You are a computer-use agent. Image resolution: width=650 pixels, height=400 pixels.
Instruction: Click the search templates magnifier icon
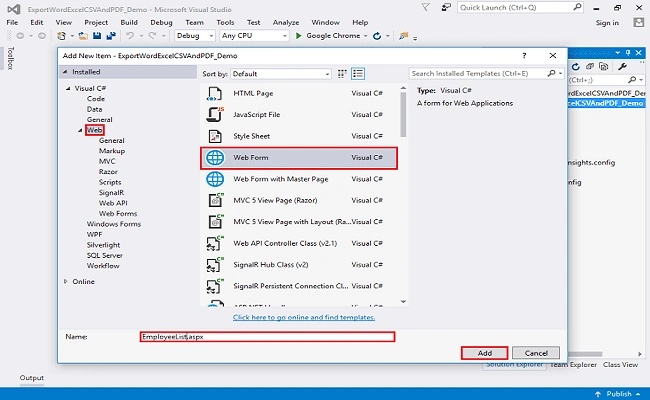pyautogui.click(x=551, y=73)
